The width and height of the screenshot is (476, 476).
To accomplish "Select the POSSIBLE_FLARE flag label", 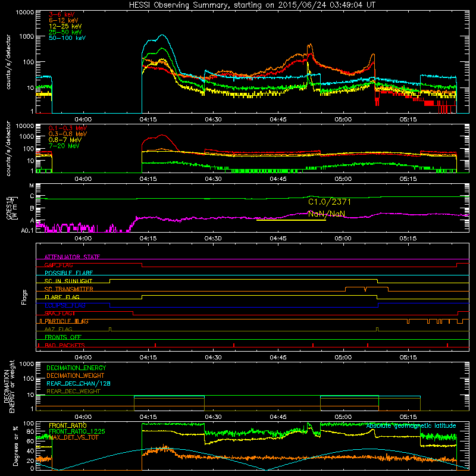I will tap(68, 273).
